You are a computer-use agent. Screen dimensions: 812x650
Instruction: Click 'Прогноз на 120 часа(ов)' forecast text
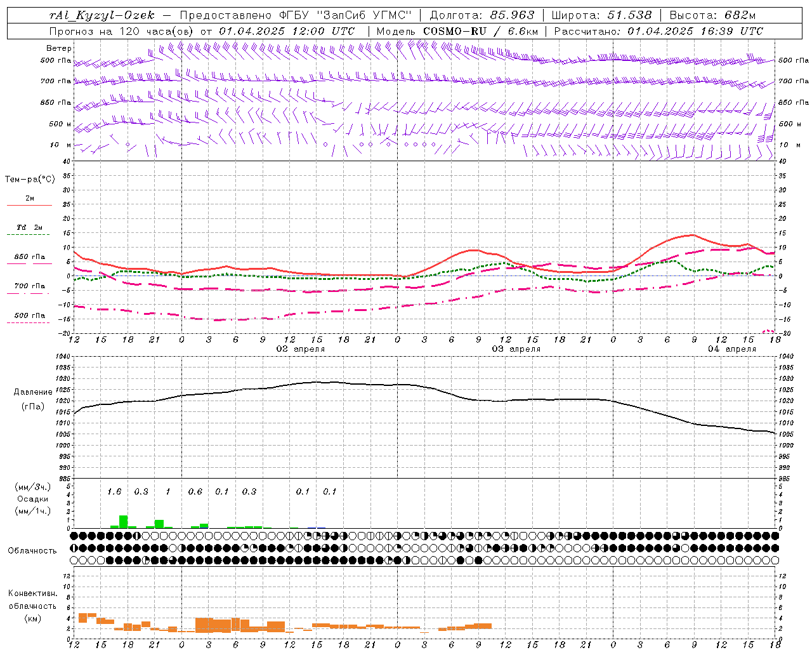[122, 31]
